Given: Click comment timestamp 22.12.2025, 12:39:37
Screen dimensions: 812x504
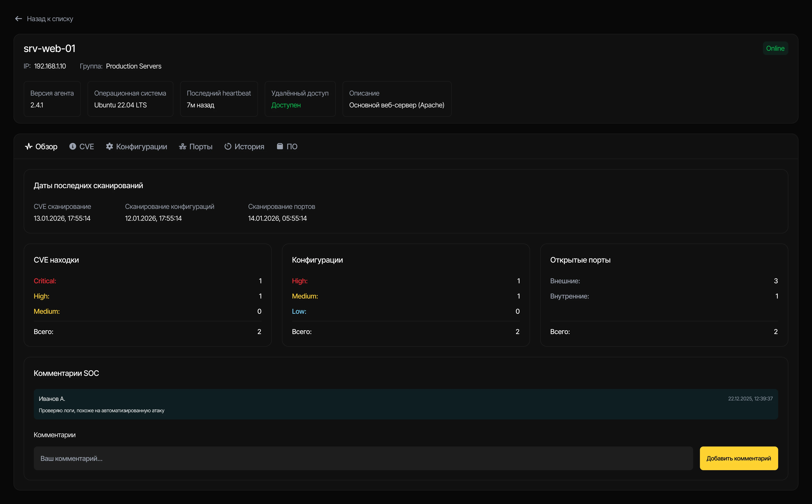Looking at the screenshot, I should (x=750, y=399).
